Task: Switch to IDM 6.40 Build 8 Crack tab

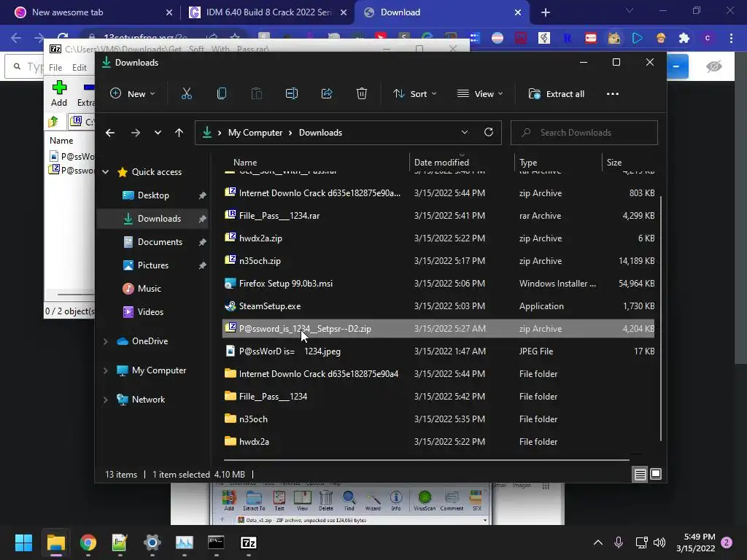Action: point(268,12)
